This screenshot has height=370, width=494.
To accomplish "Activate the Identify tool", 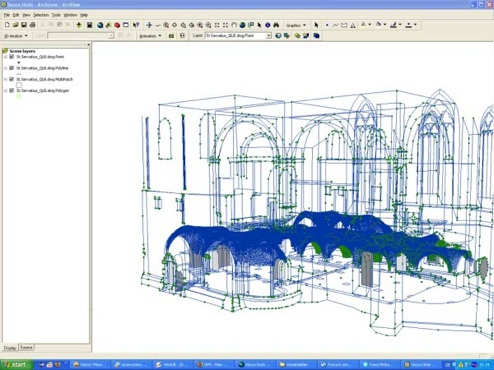I will point(268,25).
